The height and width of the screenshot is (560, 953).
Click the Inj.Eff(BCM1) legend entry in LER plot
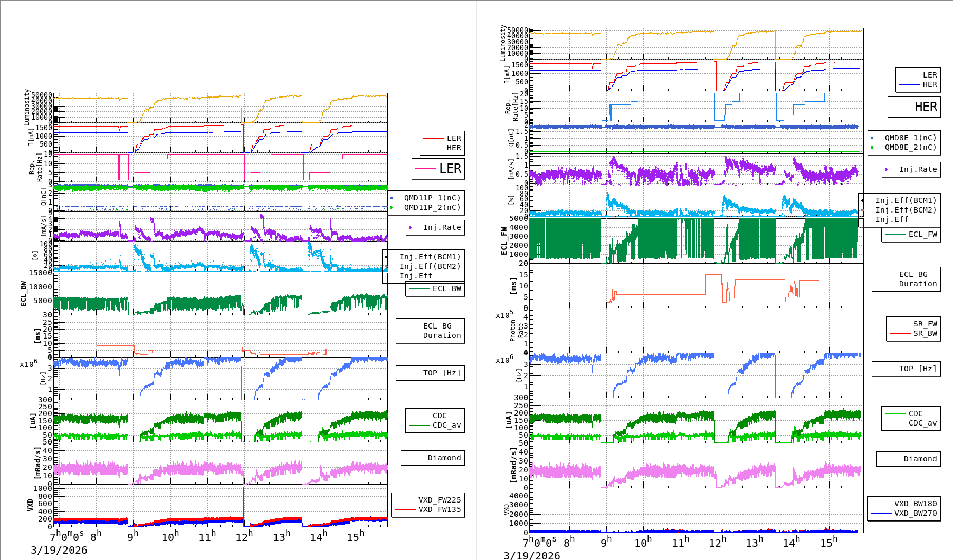(x=430, y=257)
